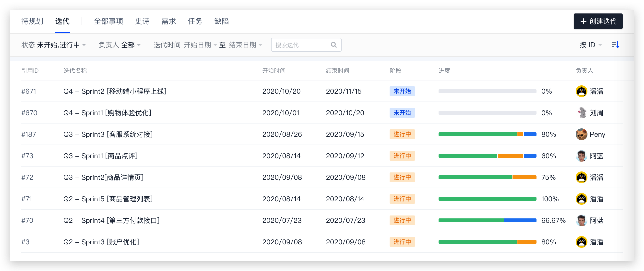644x271 pixels.
Task: Click 潘潘 avatar in row #71
Action: tap(581, 199)
